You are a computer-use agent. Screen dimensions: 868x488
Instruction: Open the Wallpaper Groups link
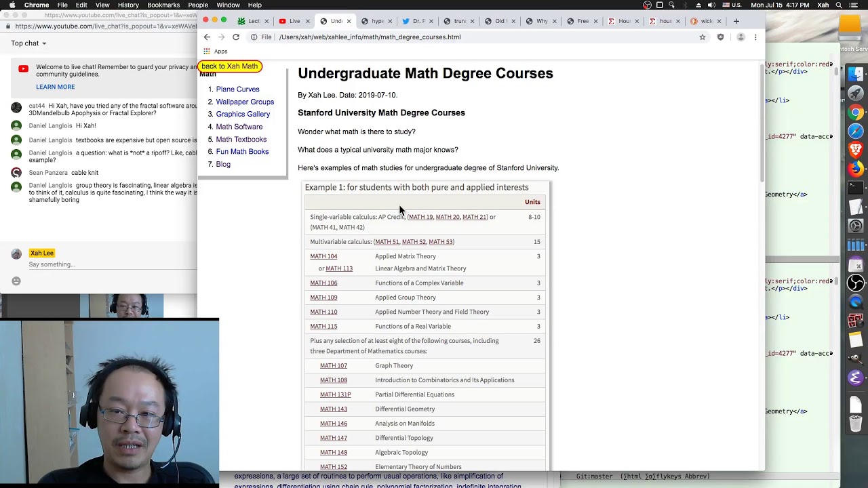(245, 102)
